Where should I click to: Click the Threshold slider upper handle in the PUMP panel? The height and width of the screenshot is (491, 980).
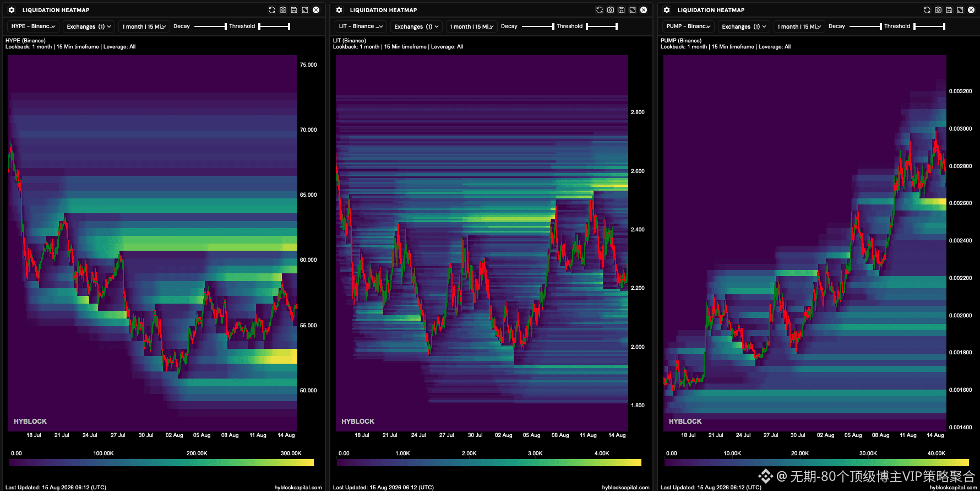pyautogui.click(x=944, y=26)
